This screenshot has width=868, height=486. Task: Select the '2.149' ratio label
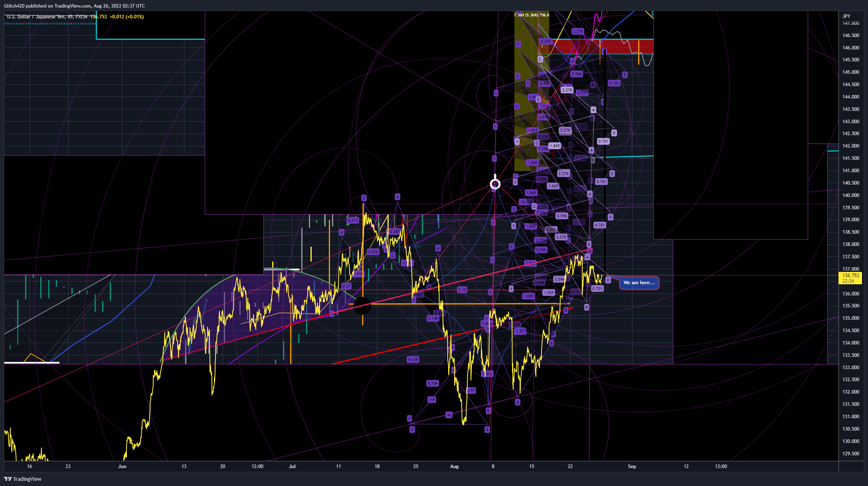[x=433, y=319]
